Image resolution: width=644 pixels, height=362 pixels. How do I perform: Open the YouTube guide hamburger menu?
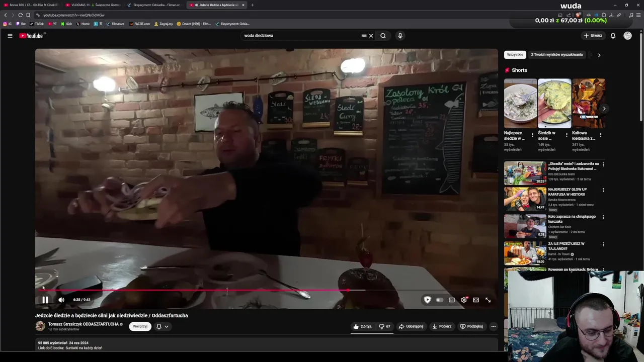(x=10, y=36)
